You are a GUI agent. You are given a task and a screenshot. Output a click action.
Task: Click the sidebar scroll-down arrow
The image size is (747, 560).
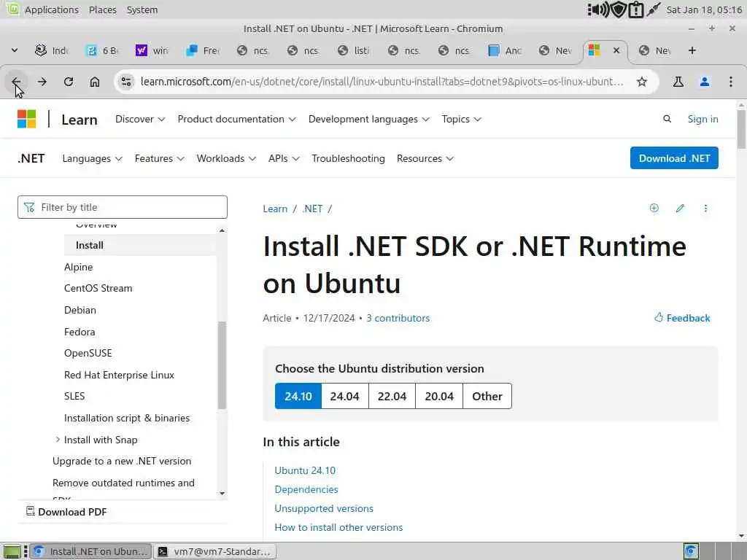tap(222, 494)
